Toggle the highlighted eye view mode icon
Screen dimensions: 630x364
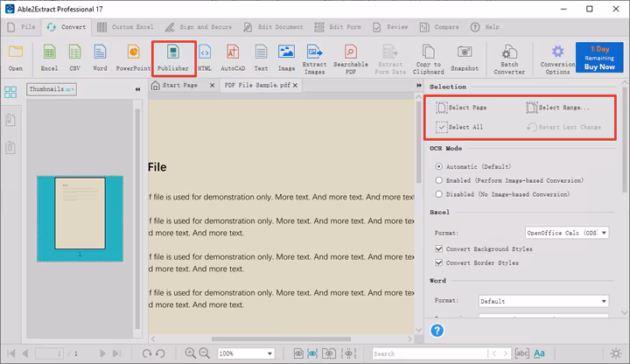pos(312,353)
